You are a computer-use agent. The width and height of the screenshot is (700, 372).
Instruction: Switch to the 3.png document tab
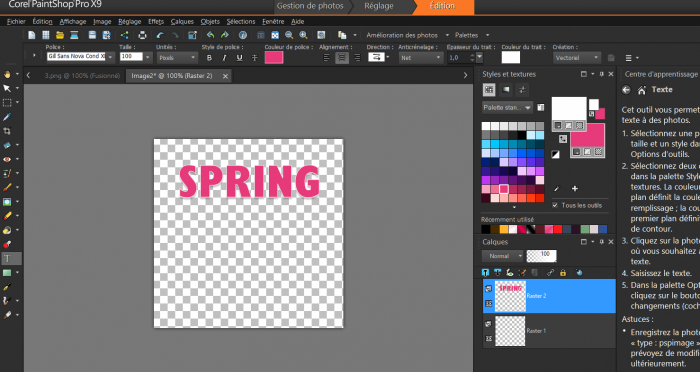tap(82, 76)
